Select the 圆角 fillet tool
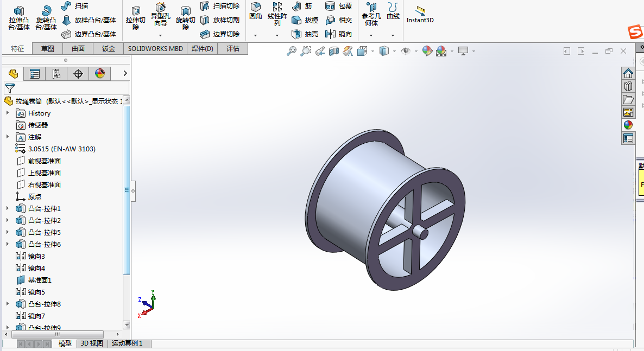The height and width of the screenshot is (351, 644). [x=255, y=11]
